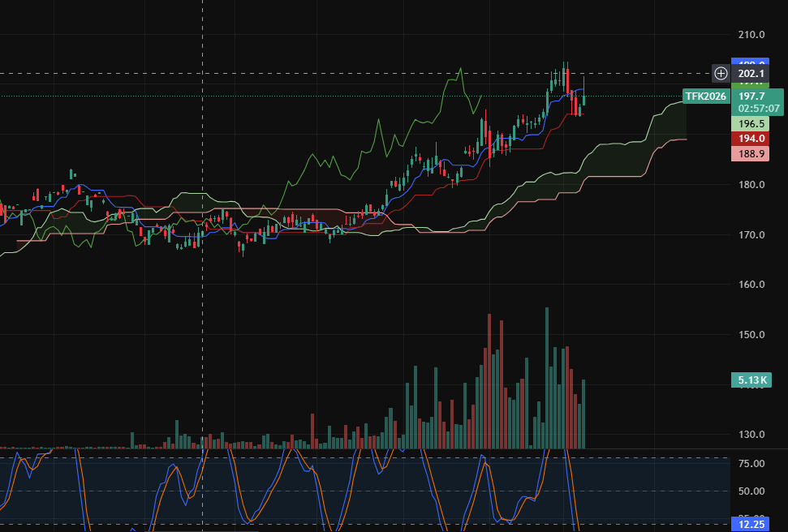Viewport: 788px width, 532px height.
Task: Click the 130.0 price axis label
Action: (752, 435)
